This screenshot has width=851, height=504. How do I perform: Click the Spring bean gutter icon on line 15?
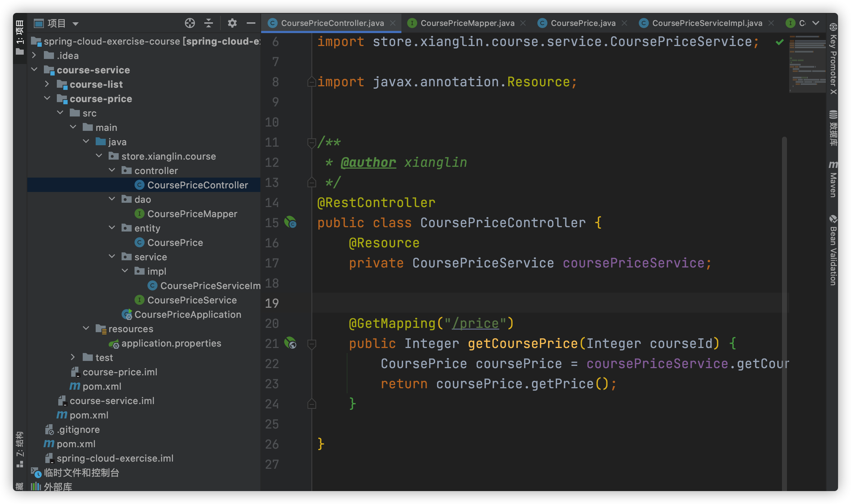pos(290,223)
